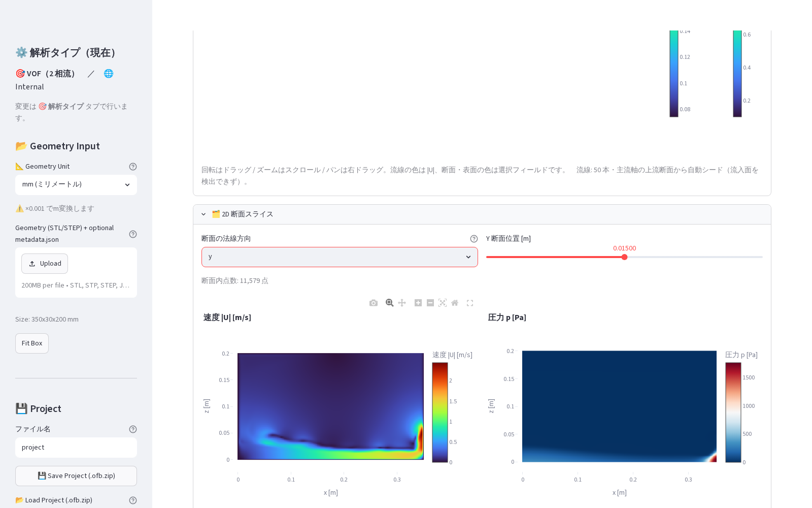Download the velocity plot as PNG (camera icon)
The width and height of the screenshot is (812, 508).
coord(374,303)
